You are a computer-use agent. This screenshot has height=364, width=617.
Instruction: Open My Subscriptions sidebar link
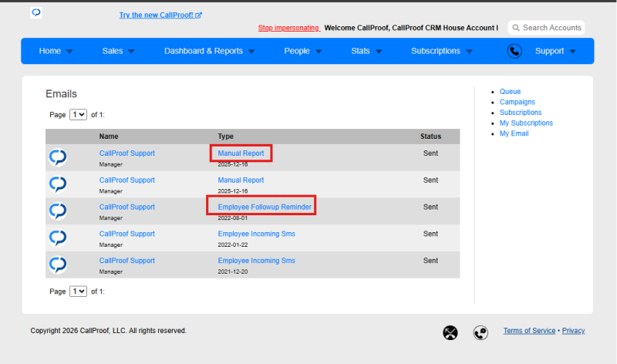pyautogui.click(x=526, y=123)
